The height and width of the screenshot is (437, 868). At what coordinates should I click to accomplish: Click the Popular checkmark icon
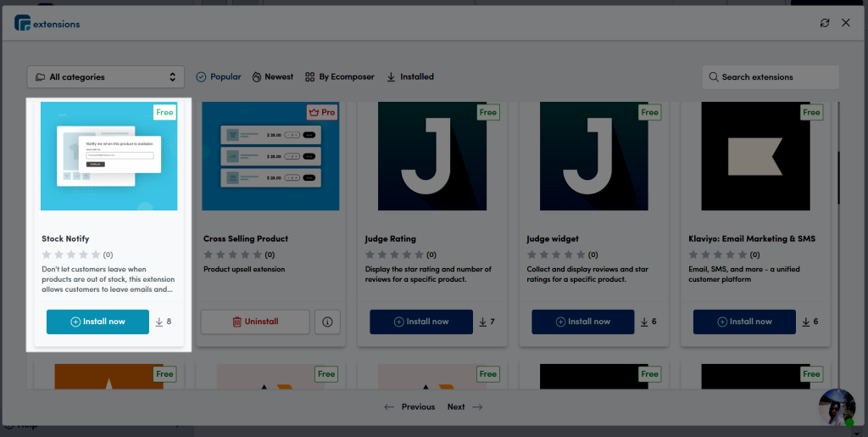(x=201, y=77)
